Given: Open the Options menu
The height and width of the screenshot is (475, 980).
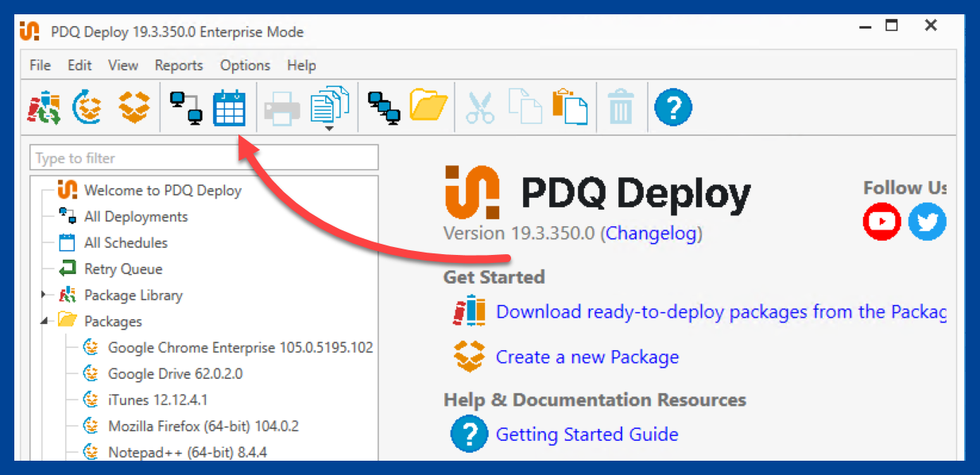Looking at the screenshot, I should coord(246,65).
